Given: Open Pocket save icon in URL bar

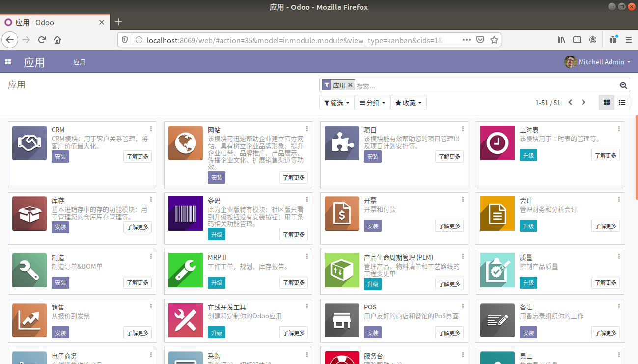Looking at the screenshot, I should (480, 40).
